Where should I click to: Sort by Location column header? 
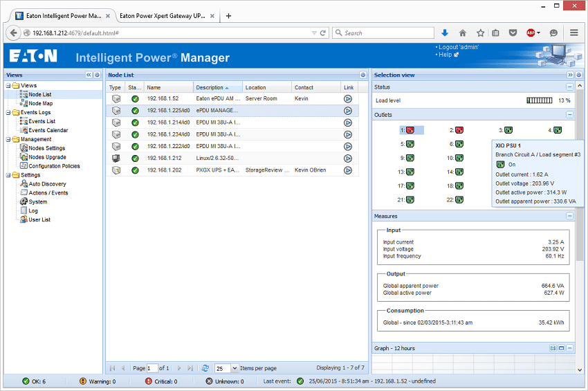point(266,87)
